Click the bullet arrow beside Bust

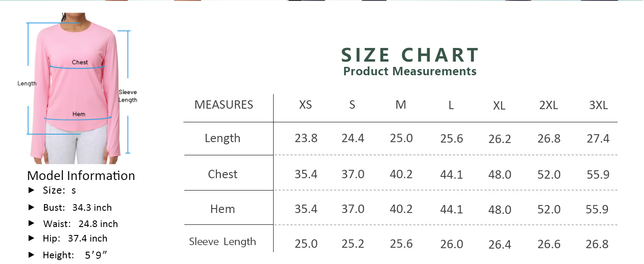point(31,207)
